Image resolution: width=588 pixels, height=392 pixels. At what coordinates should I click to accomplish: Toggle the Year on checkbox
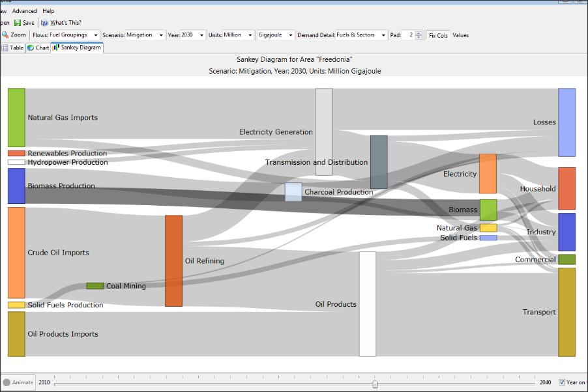[562, 383]
